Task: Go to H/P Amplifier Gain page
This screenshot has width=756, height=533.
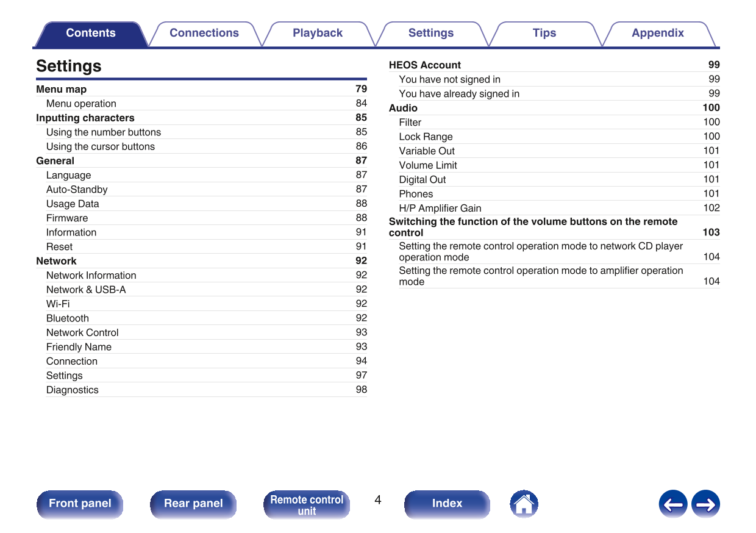Action: pos(440,209)
